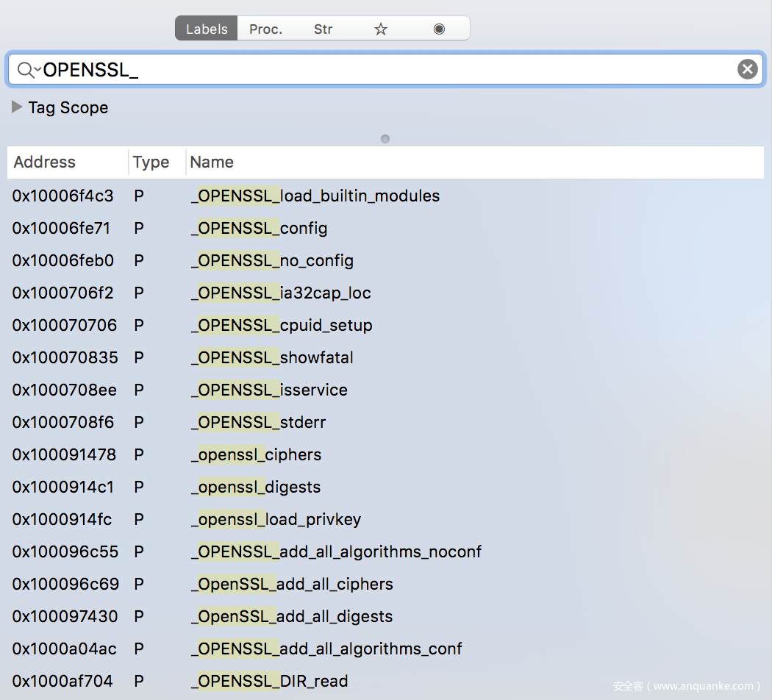Clear the search field with X icon

pos(747,70)
